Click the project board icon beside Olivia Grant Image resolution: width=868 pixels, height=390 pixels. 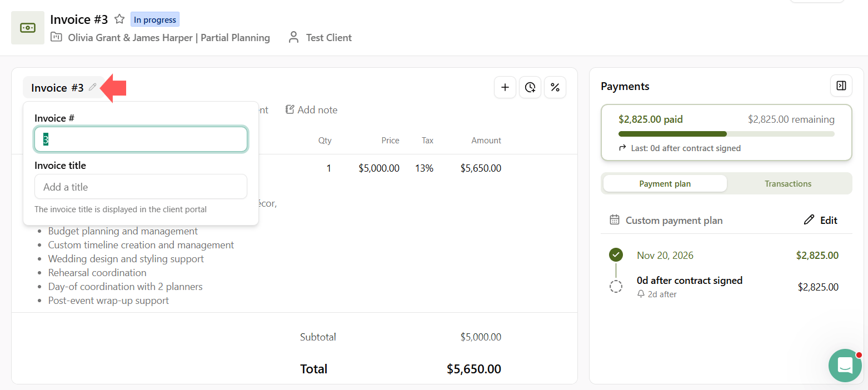pyautogui.click(x=56, y=37)
